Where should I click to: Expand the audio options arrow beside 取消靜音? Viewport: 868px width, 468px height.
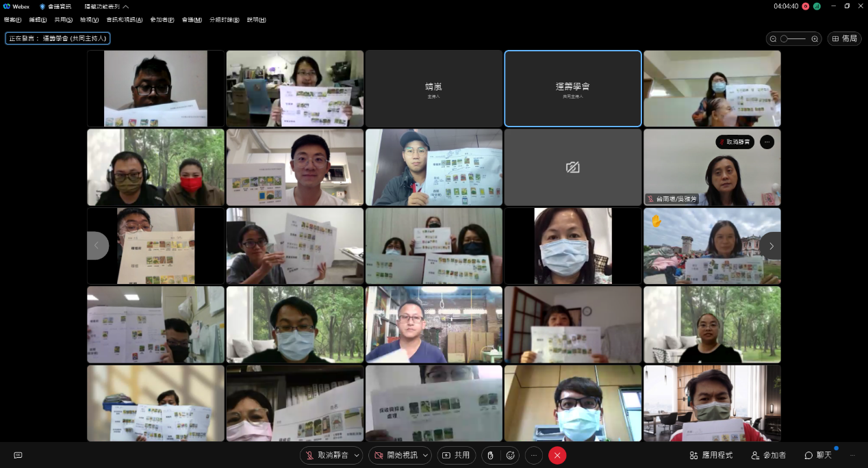(357, 455)
